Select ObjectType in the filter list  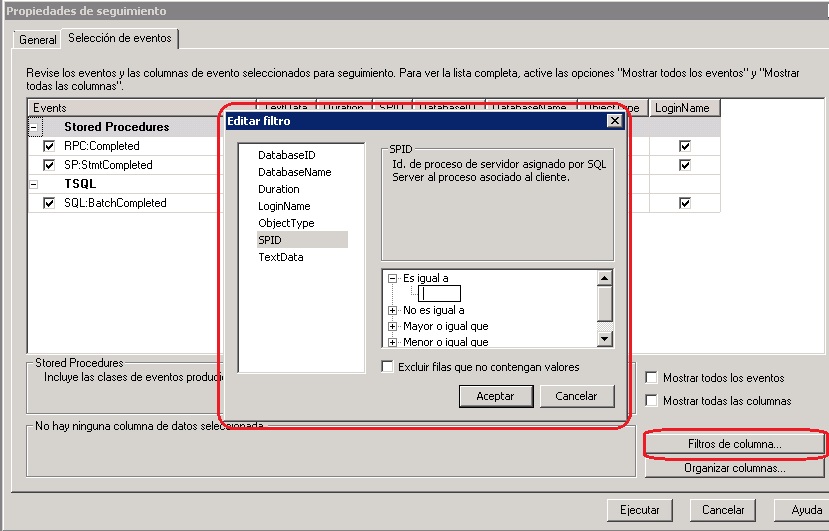(x=286, y=223)
